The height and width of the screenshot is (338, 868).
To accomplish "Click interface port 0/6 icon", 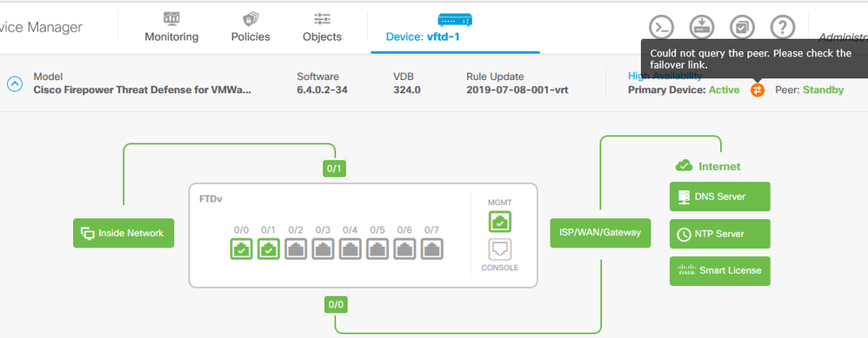I will click(x=404, y=249).
